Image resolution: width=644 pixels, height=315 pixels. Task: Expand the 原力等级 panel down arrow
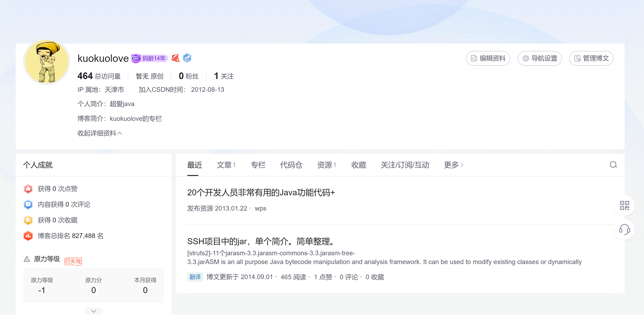pyautogui.click(x=93, y=311)
